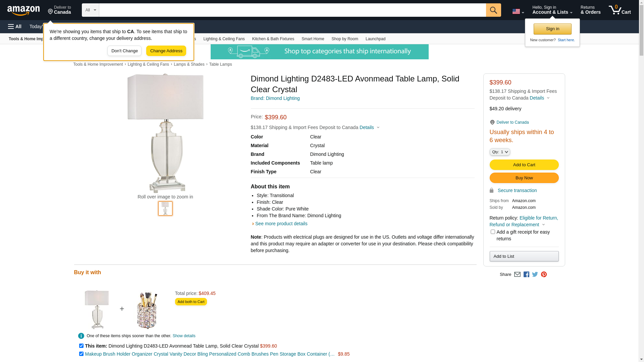Share on Pinterest icon
Screen dimensions: 644x362
(544, 275)
